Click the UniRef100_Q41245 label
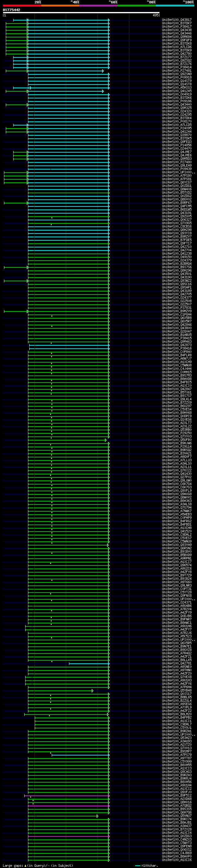This screenshot has height=868, width=197. coord(177,91)
